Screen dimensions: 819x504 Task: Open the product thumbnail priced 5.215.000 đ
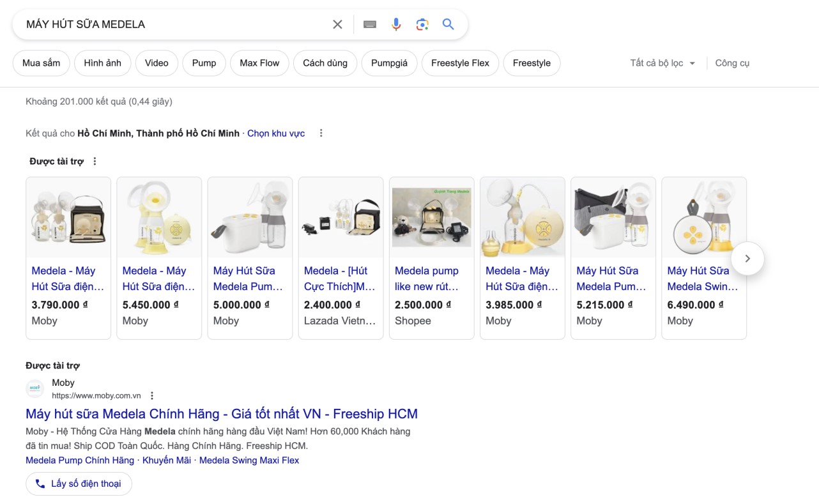[613, 217]
